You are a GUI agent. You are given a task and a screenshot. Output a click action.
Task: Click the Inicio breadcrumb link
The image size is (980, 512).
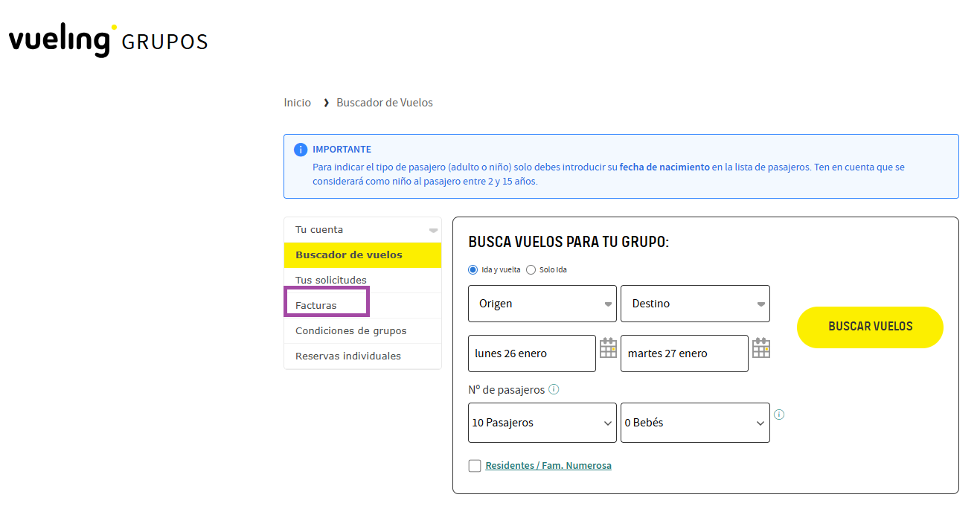tap(297, 103)
